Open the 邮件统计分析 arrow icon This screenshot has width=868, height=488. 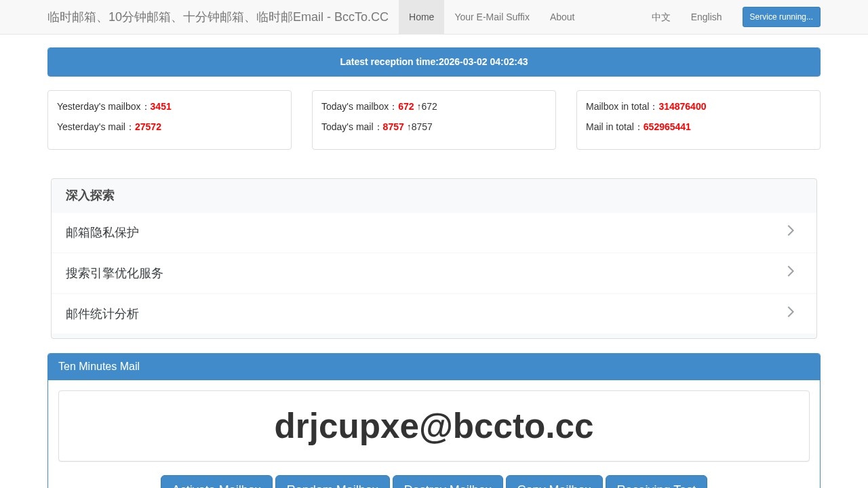pos(790,312)
